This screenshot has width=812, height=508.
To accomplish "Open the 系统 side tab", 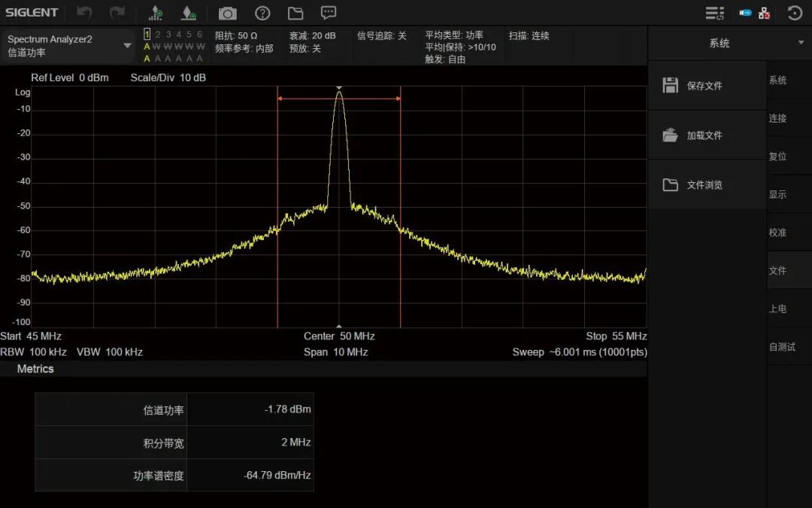I will [789, 81].
